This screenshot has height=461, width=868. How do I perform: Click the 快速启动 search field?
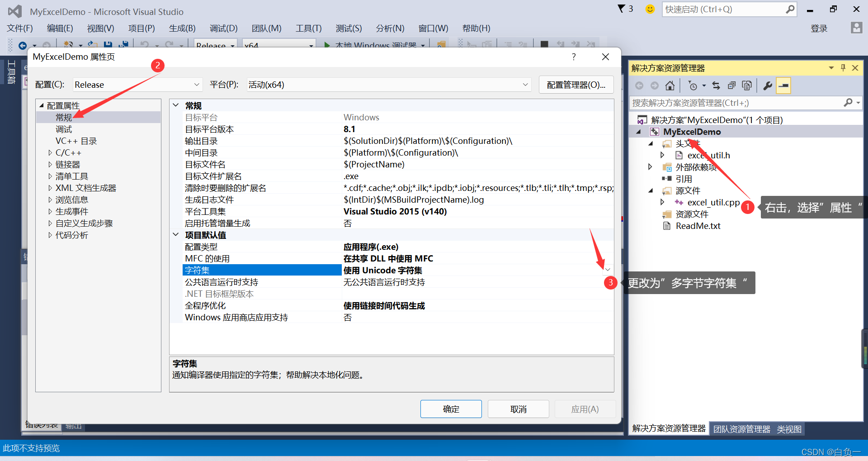729,9
